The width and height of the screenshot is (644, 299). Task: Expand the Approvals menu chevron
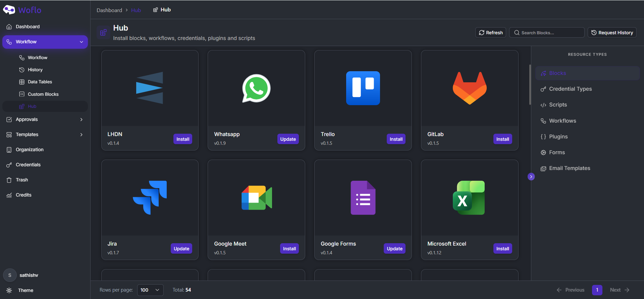[x=81, y=120]
